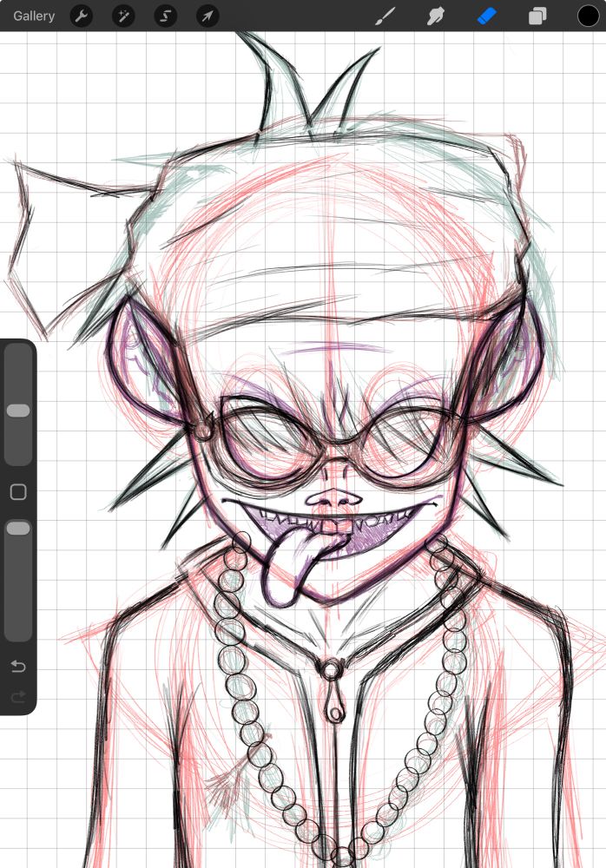Click the brush opacity slider handle

click(18, 528)
